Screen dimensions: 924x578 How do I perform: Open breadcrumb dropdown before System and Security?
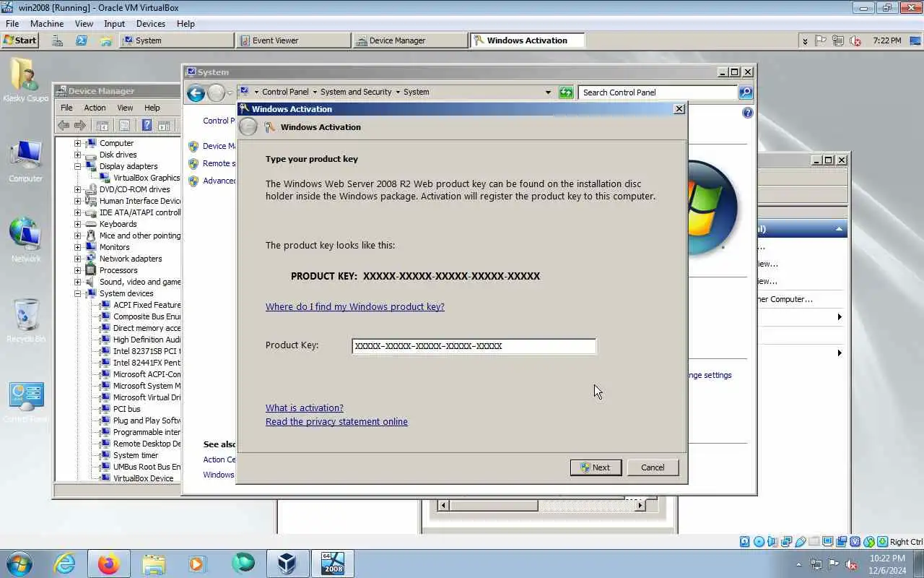coord(315,92)
